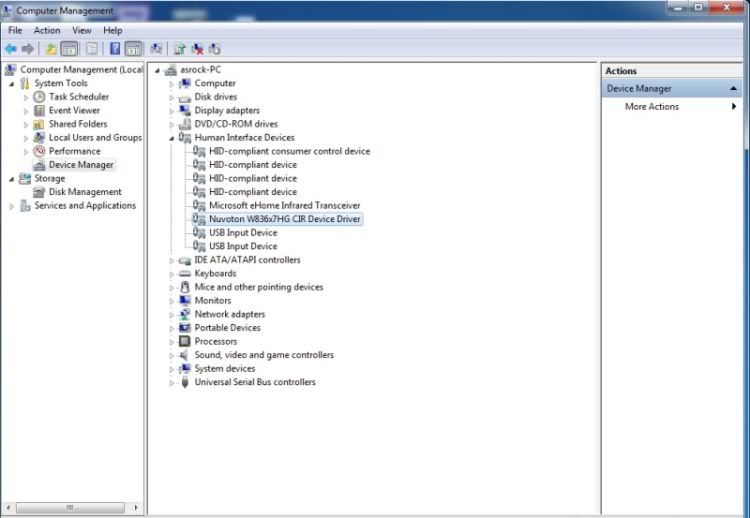
Task: Click Scan for hardware changes icon
Action: coord(156,49)
